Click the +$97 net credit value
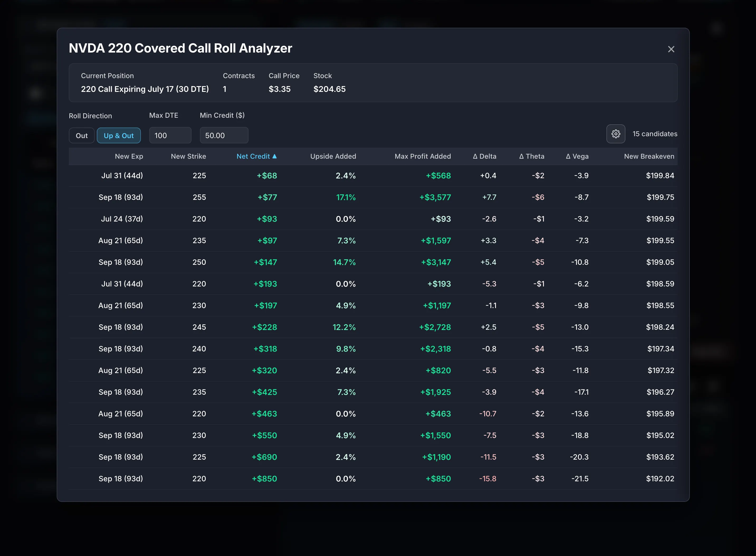This screenshot has height=556, width=756. click(267, 241)
